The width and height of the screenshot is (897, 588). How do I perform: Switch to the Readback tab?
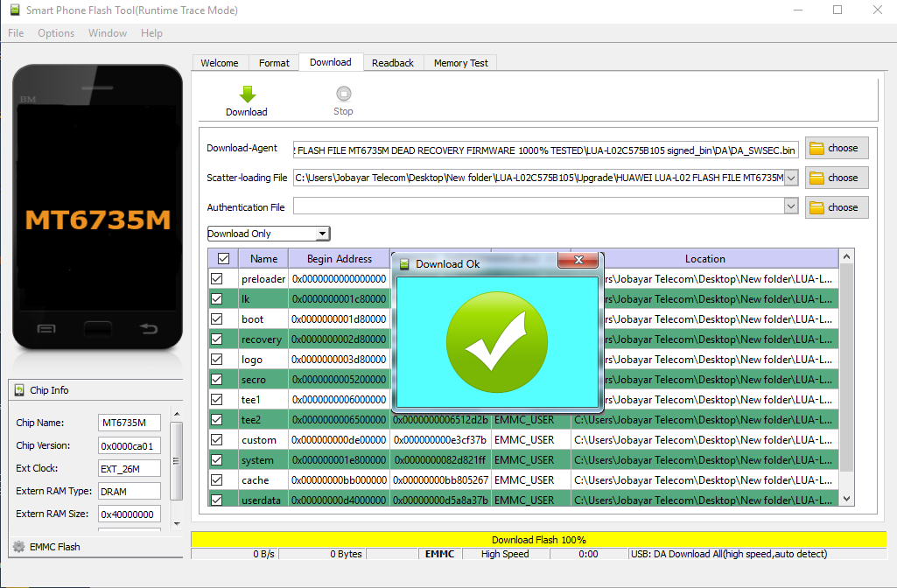pyautogui.click(x=392, y=62)
